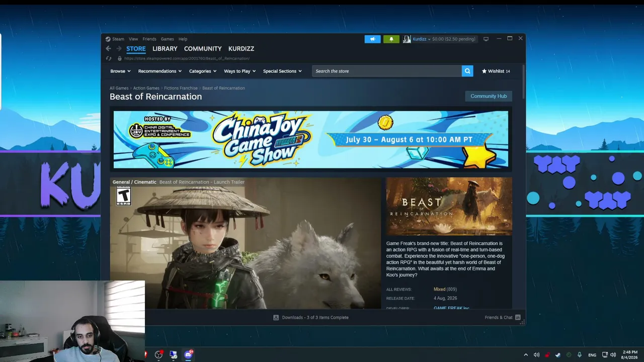This screenshot has height=362, width=644.
Task: Click the All Games breadcrumb link
Action: [x=119, y=88]
